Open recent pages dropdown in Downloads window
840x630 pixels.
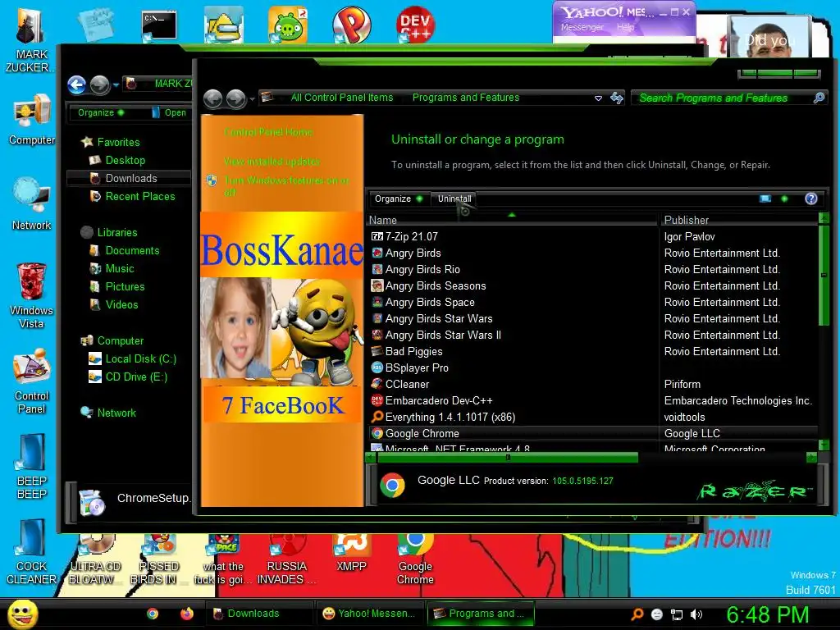pos(116,84)
